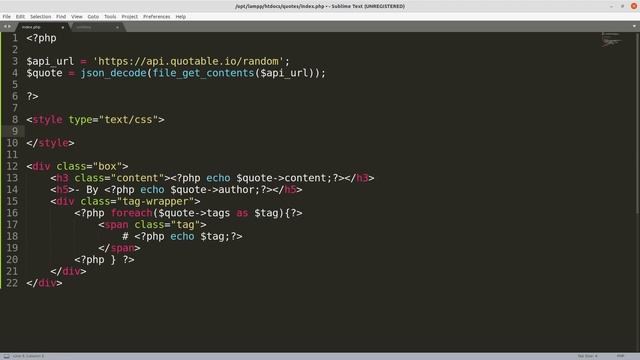Click line number 9 in gutter
The width and height of the screenshot is (640, 360).
(x=15, y=131)
